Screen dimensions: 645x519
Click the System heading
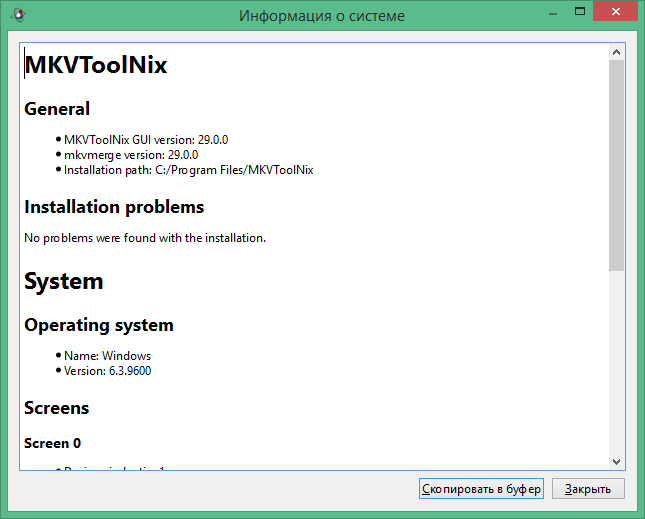64,282
